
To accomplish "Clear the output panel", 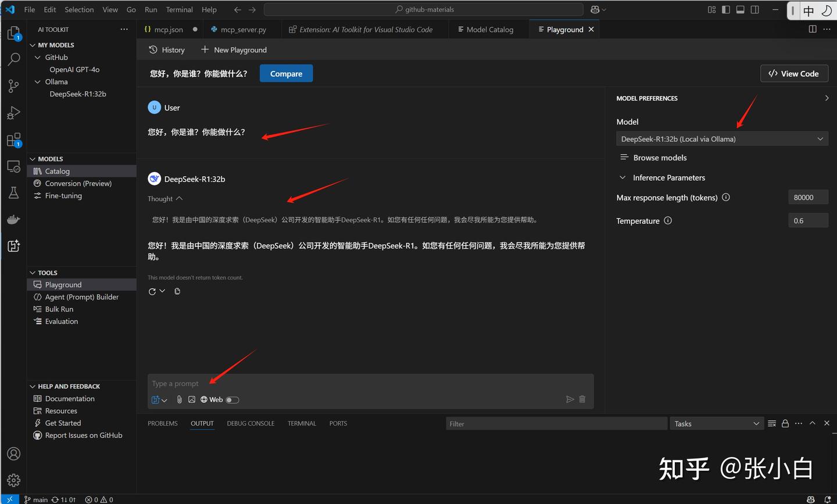I will pyautogui.click(x=772, y=424).
